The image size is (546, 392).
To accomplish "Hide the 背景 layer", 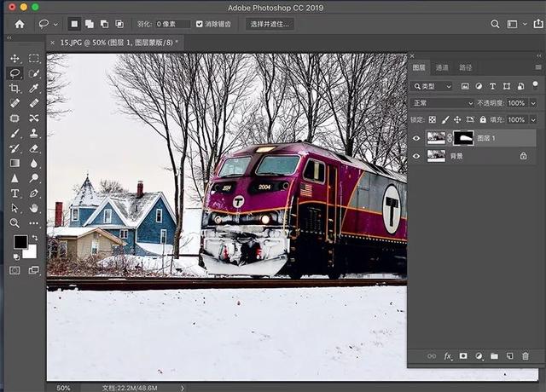I will coord(416,156).
